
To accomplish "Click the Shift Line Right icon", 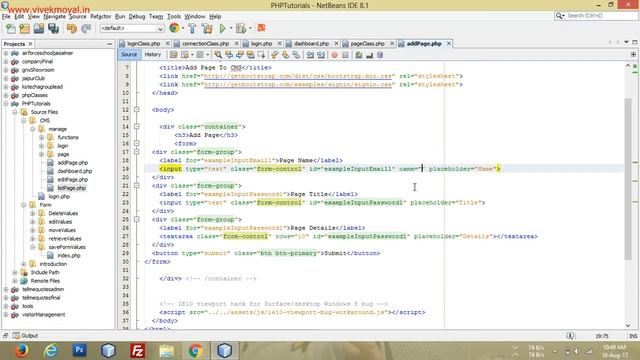I will 321,55.
